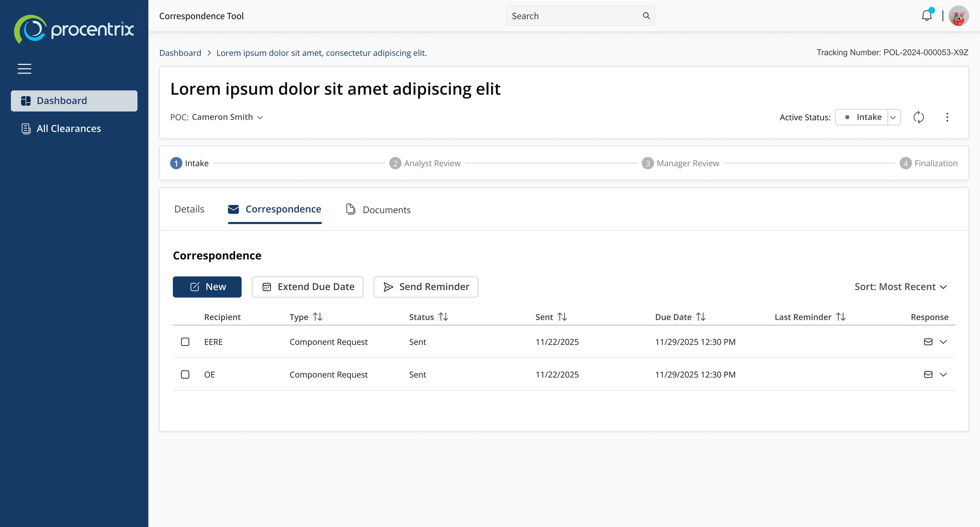Viewport: 980px width, 527px height.
Task: Open the Sort: Most Recent dropdown
Action: (900, 287)
